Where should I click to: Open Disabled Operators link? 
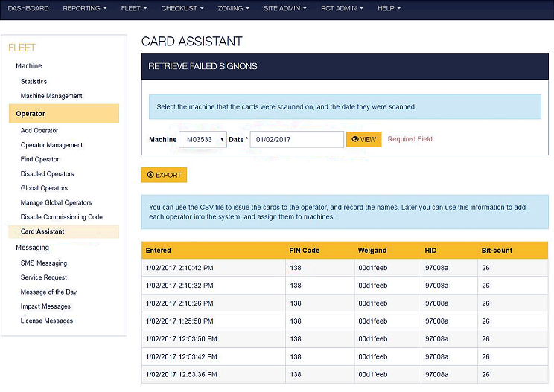47,174
